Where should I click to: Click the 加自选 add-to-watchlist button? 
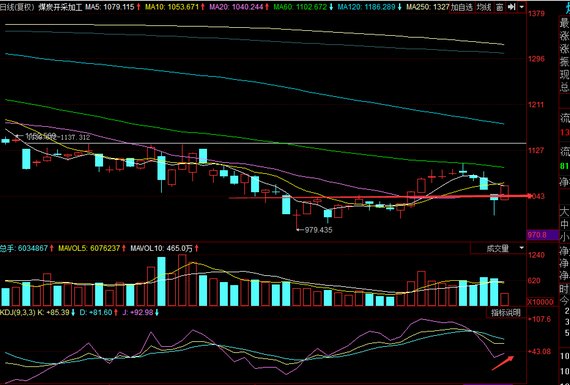click(462, 7)
